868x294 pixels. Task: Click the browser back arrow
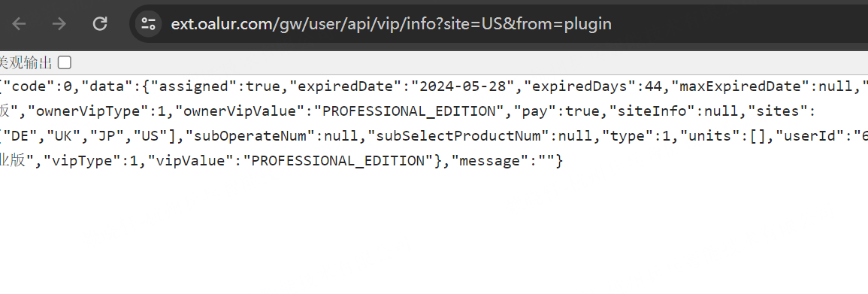pyautogui.click(x=20, y=24)
